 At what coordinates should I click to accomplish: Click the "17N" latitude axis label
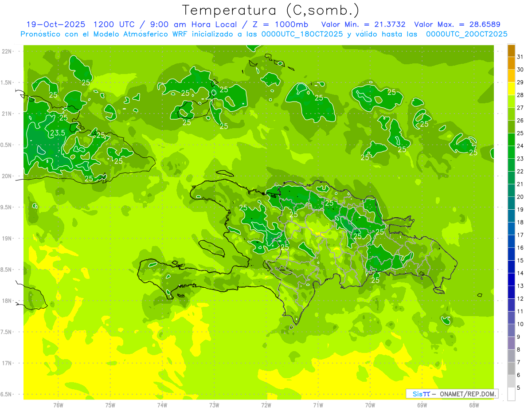point(6,363)
